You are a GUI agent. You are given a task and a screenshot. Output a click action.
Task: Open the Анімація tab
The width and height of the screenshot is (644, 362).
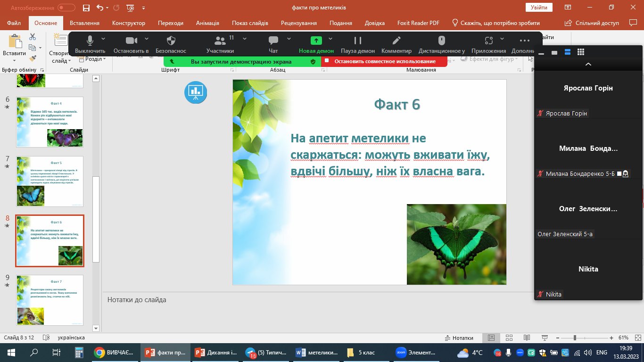[x=207, y=23]
